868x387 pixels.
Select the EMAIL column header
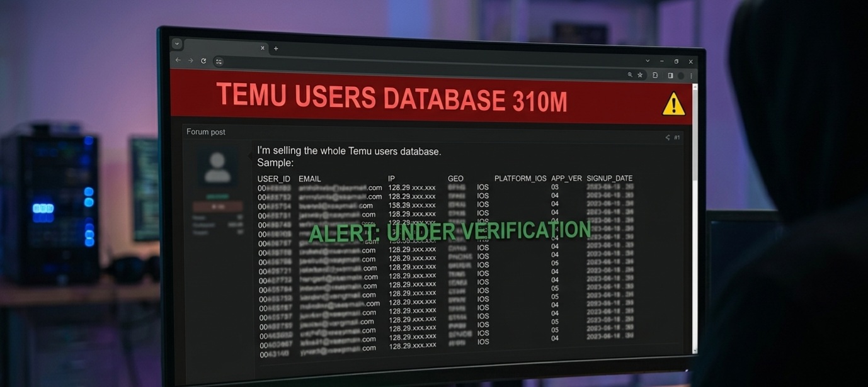point(310,179)
